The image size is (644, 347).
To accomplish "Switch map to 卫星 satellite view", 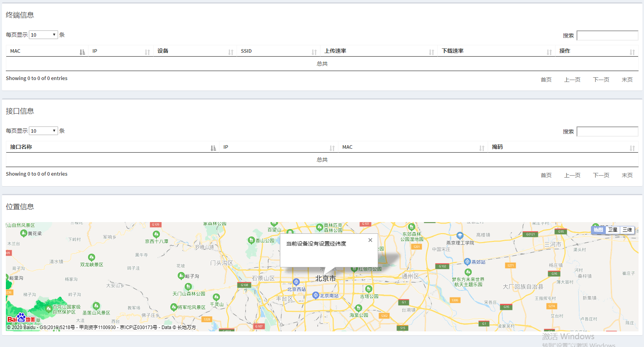I will tap(612, 230).
